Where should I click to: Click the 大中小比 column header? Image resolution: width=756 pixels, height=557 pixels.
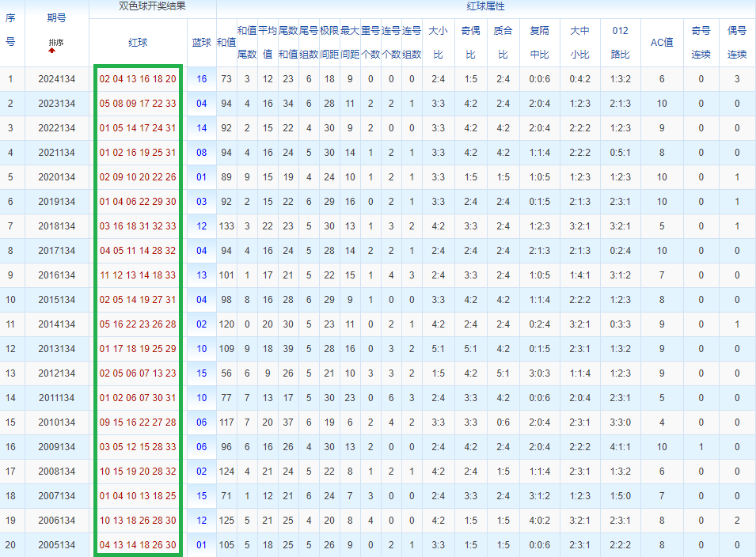(x=579, y=43)
